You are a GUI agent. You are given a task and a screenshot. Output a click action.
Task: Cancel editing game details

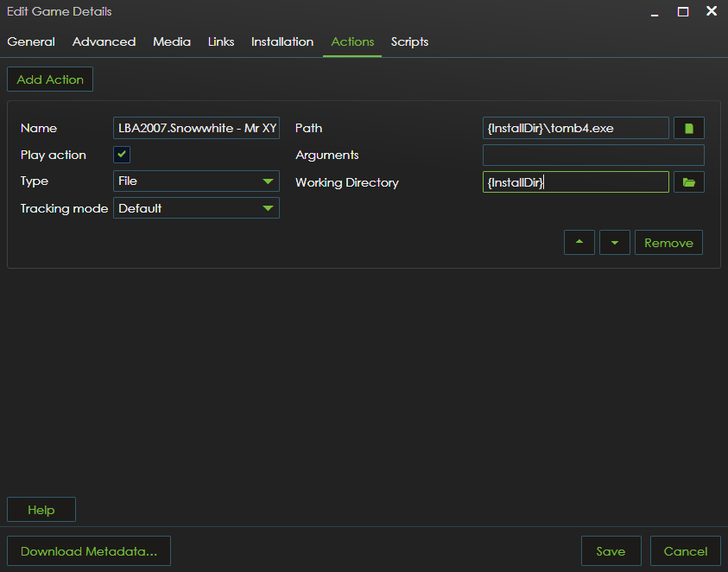coord(685,550)
